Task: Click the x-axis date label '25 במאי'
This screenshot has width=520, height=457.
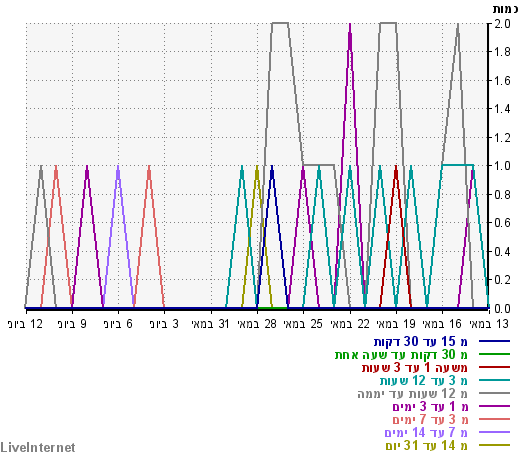Action: tap(303, 324)
